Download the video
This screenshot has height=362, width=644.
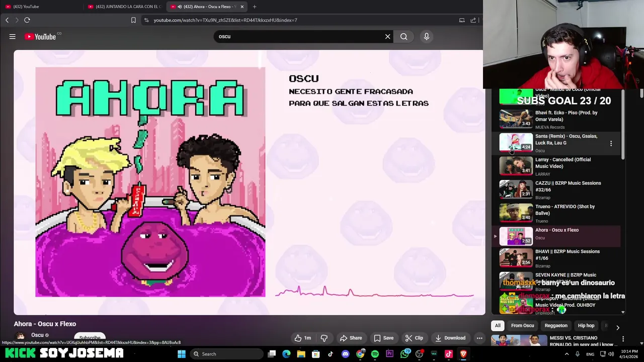click(450, 338)
